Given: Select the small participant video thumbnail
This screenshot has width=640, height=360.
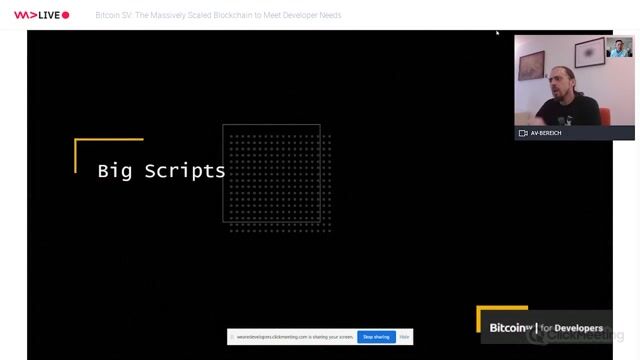Looking at the screenshot, I should (x=619, y=47).
